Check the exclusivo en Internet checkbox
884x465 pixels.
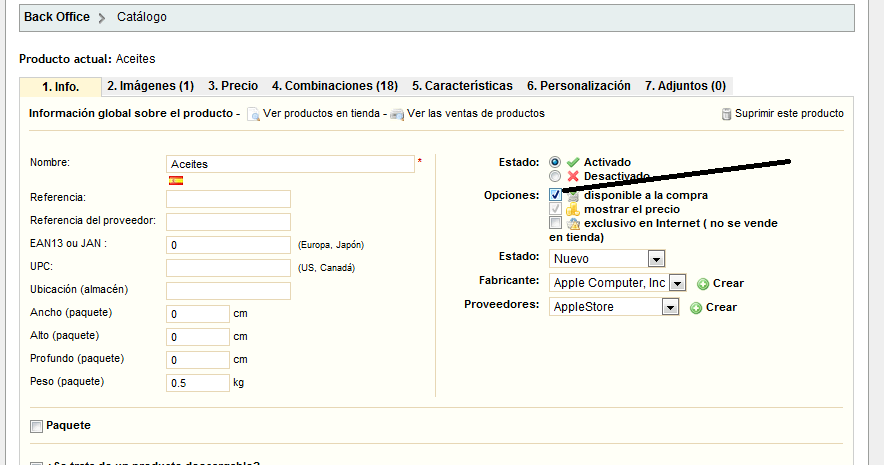click(555, 223)
